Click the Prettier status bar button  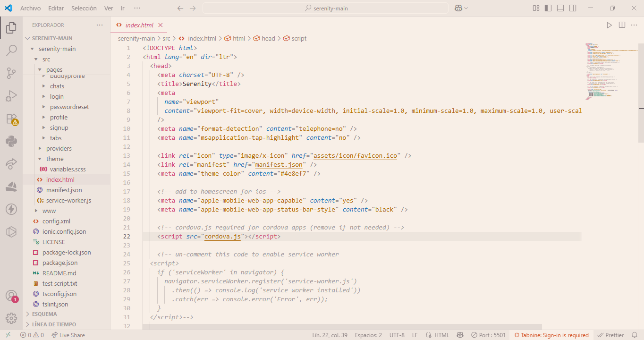tap(611, 335)
